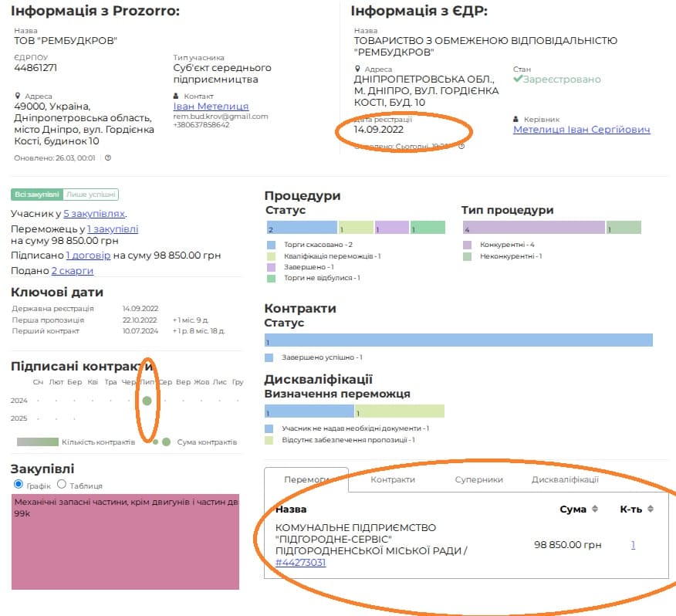Image resolution: width=676 pixels, height=616 pixels.
Task: Click the info icon beside ЄДР update time
Action: tap(461, 146)
